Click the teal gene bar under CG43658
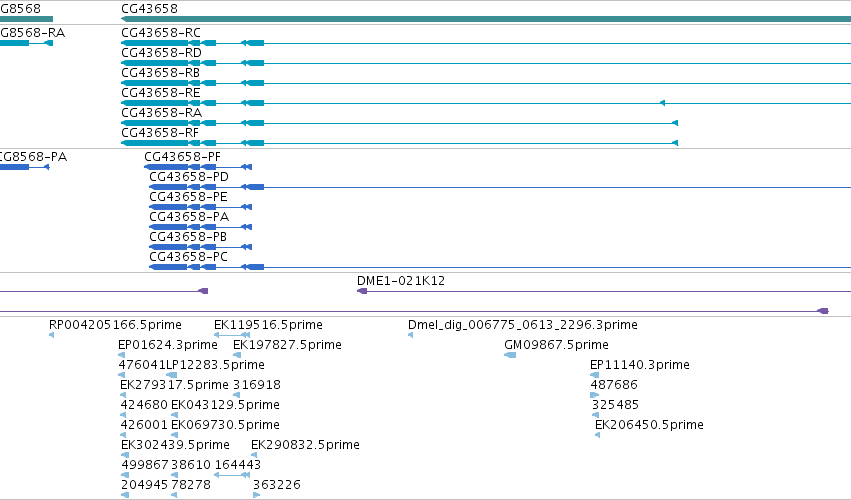Image resolution: width=851 pixels, height=500 pixels. (x=486, y=19)
